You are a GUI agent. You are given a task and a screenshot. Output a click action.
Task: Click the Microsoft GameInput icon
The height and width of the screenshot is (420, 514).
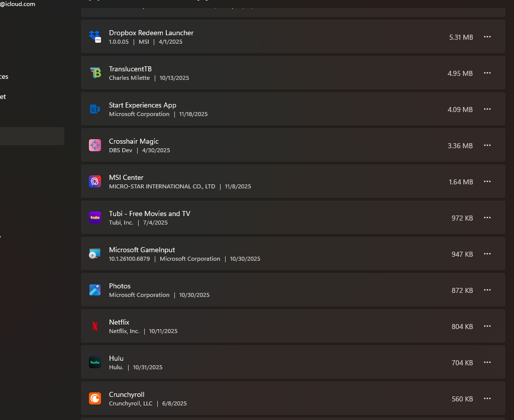pyautogui.click(x=95, y=254)
